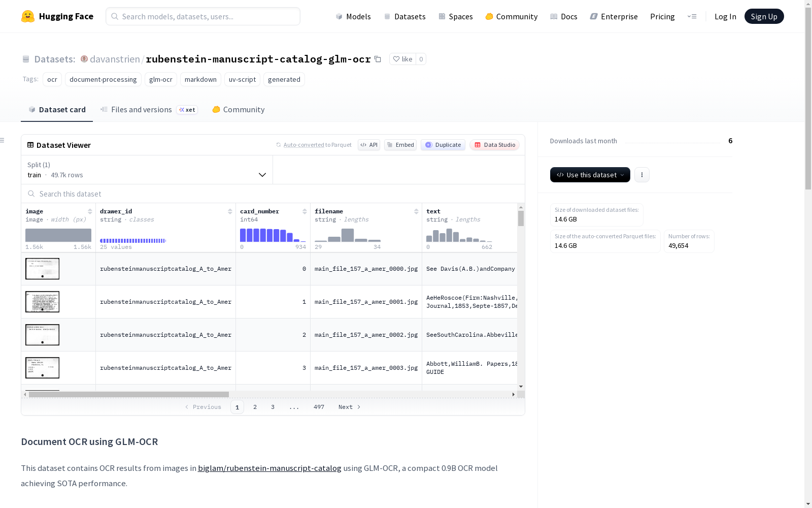The height and width of the screenshot is (508, 812).
Task: Like this dataset with the heart button
Action: 402,59
